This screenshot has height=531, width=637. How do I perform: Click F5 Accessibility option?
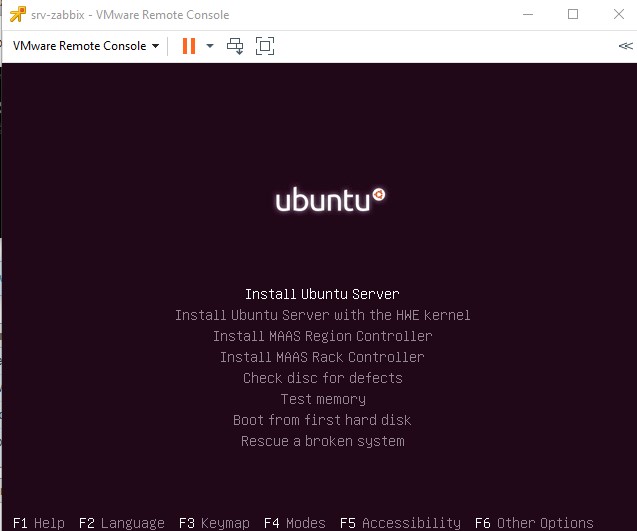[400, 523]
